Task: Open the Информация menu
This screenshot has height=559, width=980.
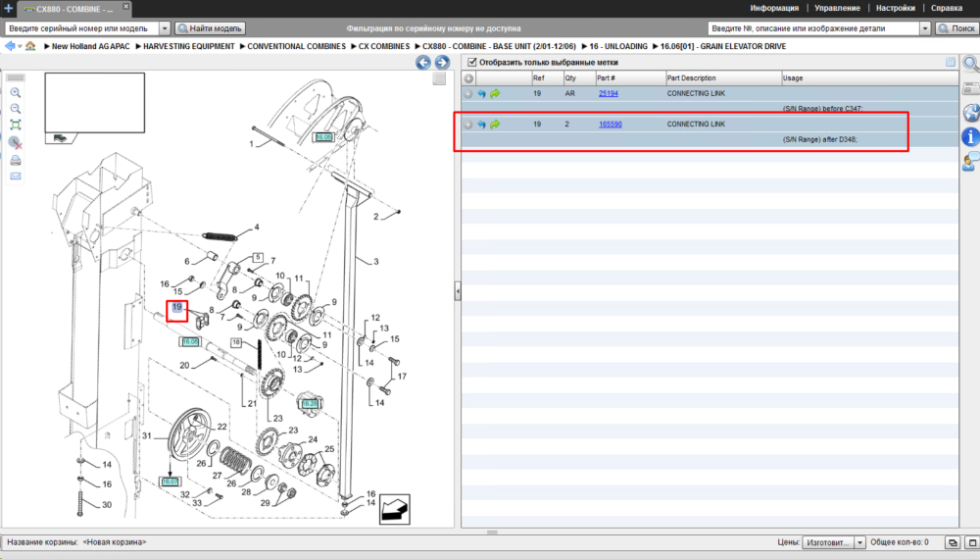Action: pos(774,8)
